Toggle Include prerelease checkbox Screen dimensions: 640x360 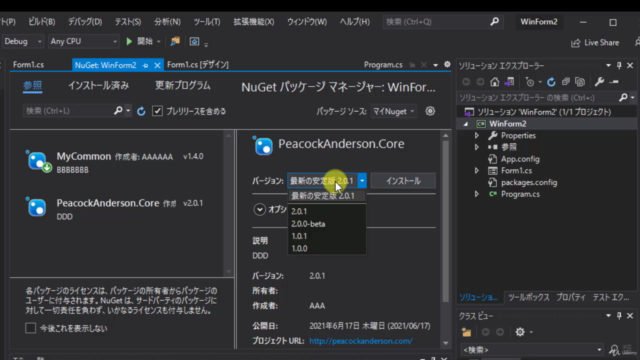click(157, 111)
